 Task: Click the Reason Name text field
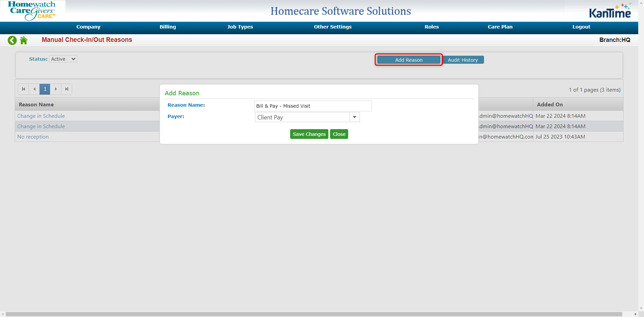pos(313,106)
